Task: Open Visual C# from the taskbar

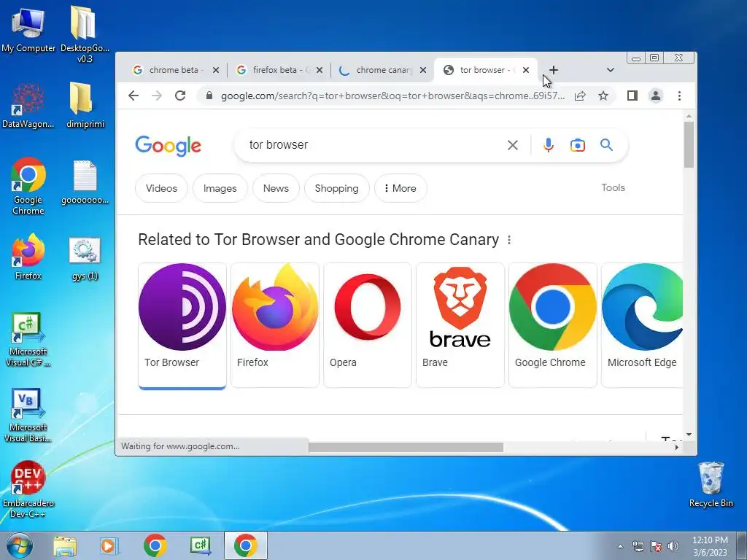Action: [x=201, y=545]
